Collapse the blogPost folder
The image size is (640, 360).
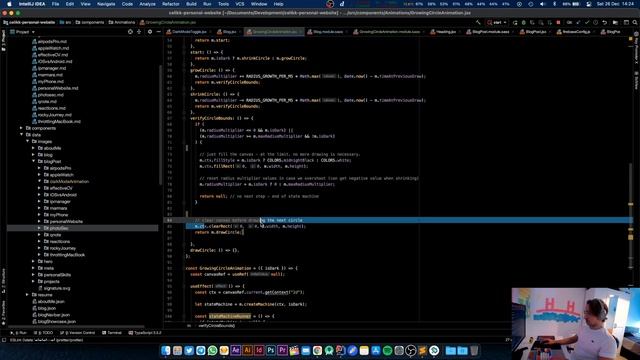[33, 161]
